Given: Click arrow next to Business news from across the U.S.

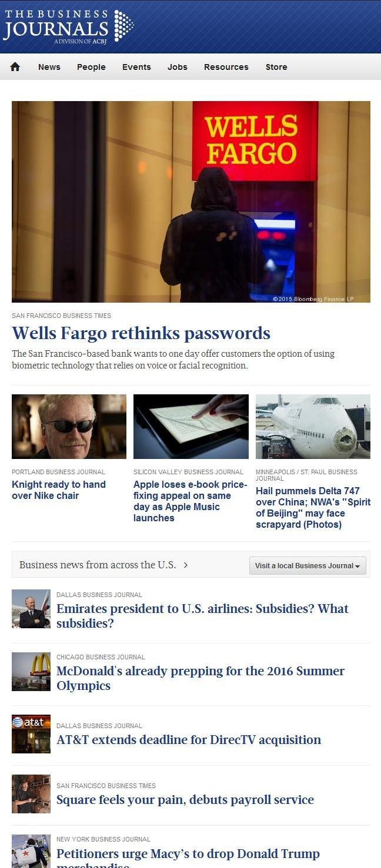Looking at the screenshot, I should [x=186, y=565].
